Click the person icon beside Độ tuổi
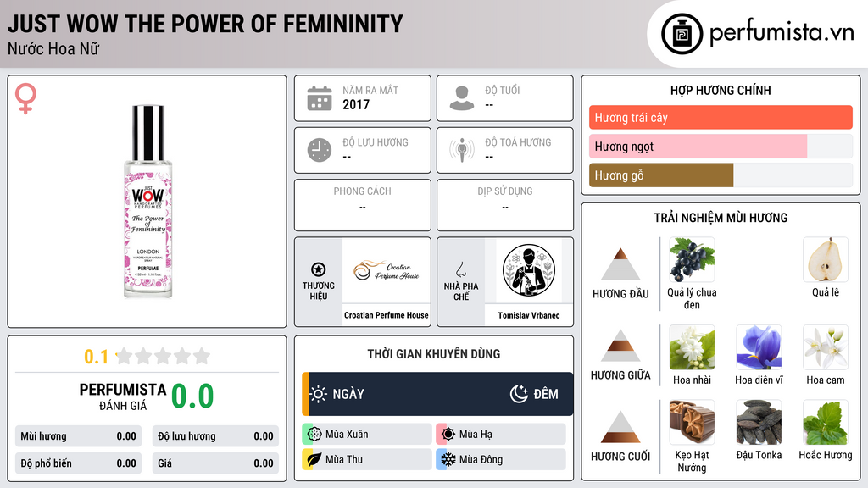The width and height of the screenshot is (868, 488). 462,98
